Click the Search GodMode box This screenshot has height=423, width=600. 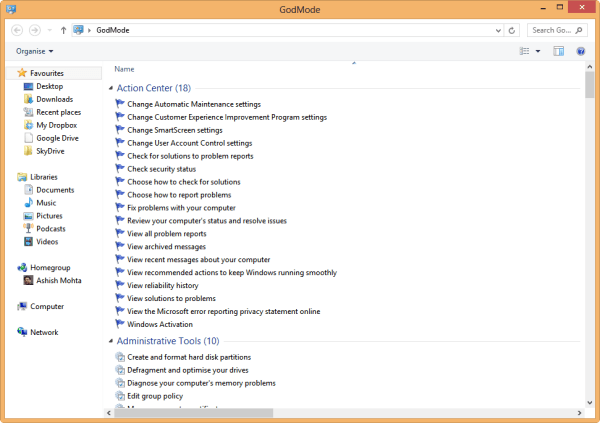[x=557, y=30]
